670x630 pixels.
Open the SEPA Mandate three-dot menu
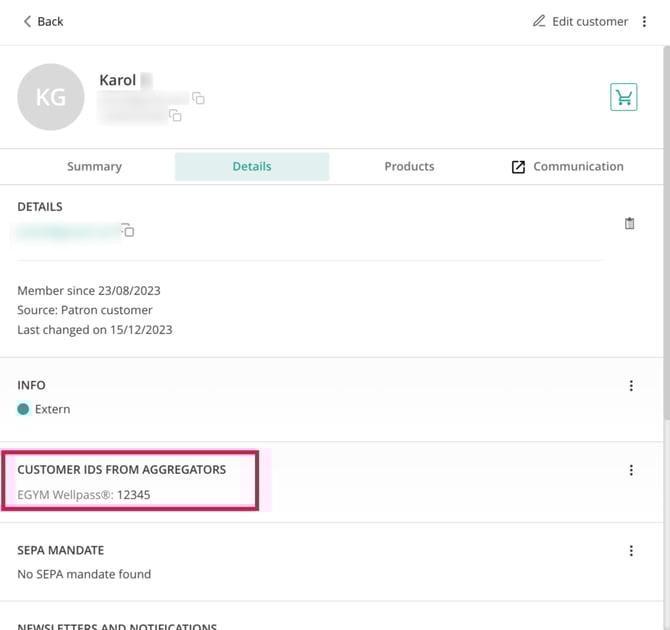tap(631, 551)
